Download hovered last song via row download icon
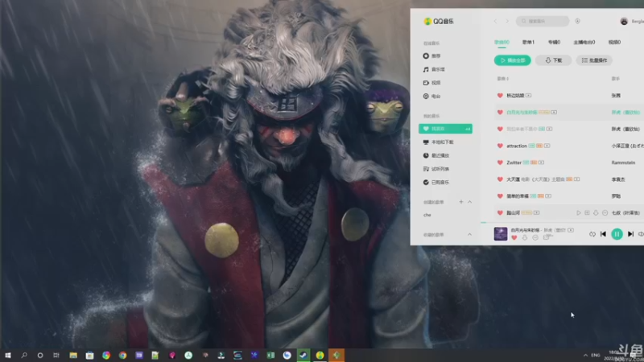This screenshot has height=362, width=644. [x=596, y=212]
